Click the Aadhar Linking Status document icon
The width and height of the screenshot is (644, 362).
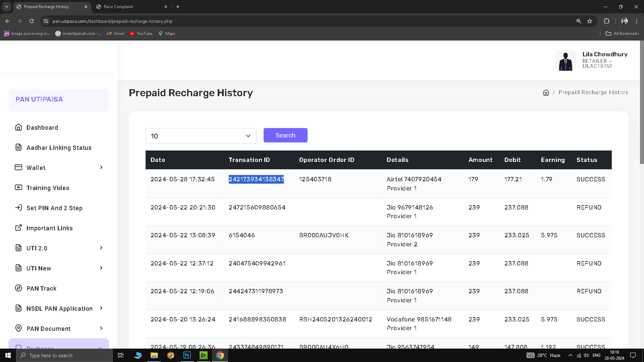coord(18,147)
